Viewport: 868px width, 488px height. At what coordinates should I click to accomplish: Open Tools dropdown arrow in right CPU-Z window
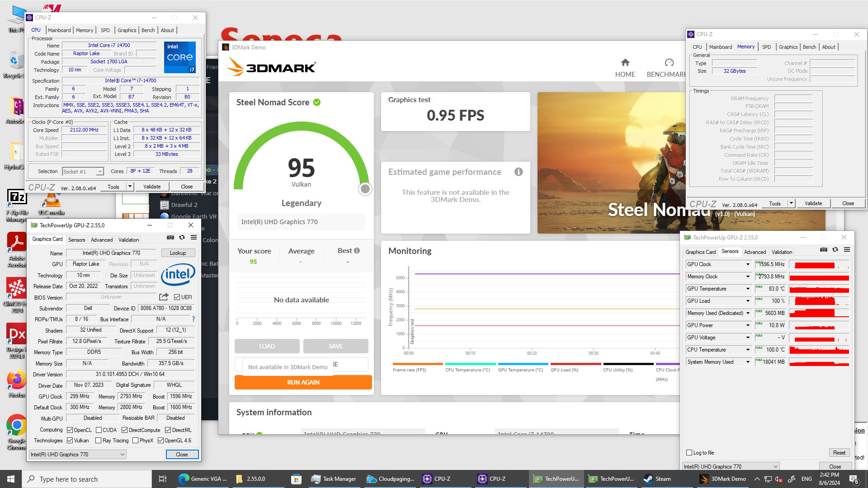tap(791, 203)
